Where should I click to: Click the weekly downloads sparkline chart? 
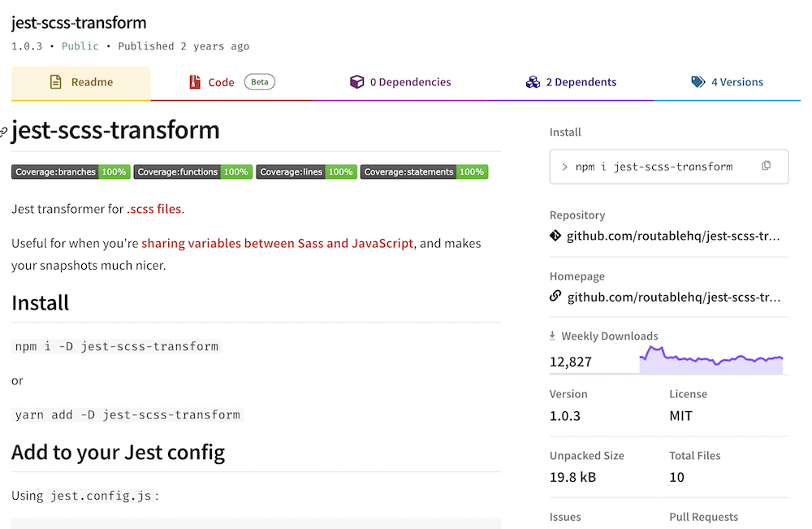point(711,360)
